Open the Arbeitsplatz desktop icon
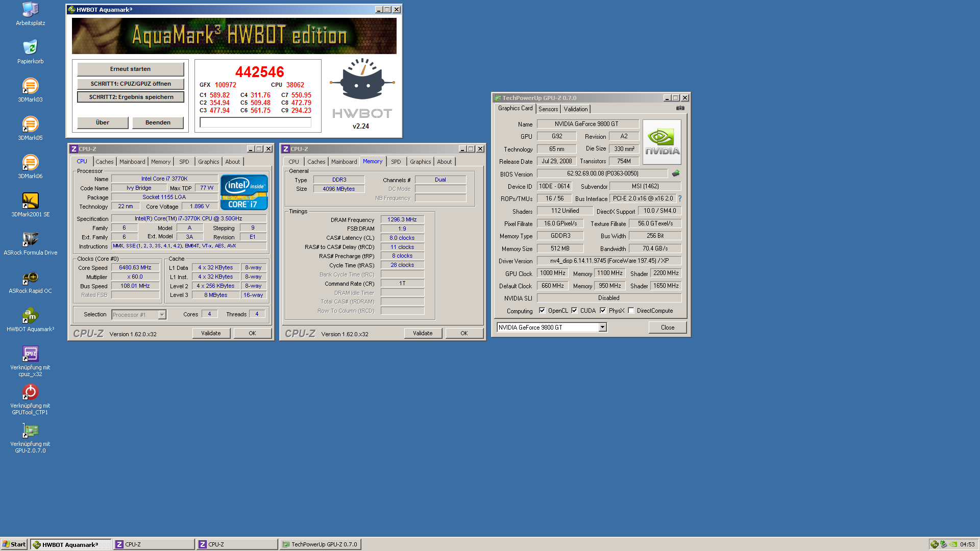 coord(30,14)
